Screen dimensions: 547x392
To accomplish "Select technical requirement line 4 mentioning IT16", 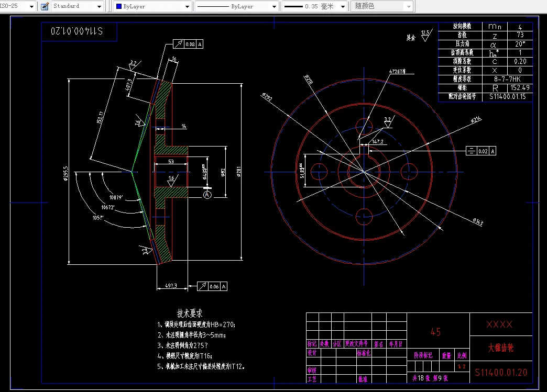I will [x=185, y=356].
